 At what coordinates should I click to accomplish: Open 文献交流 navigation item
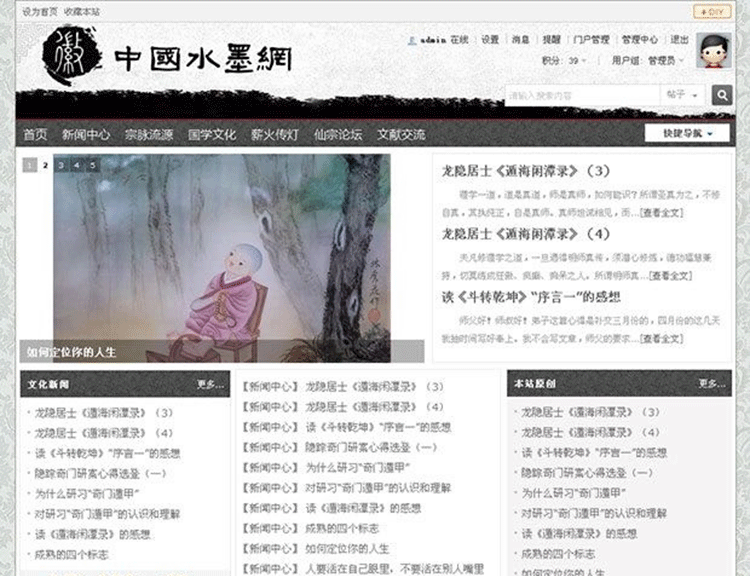pos(401,134)
